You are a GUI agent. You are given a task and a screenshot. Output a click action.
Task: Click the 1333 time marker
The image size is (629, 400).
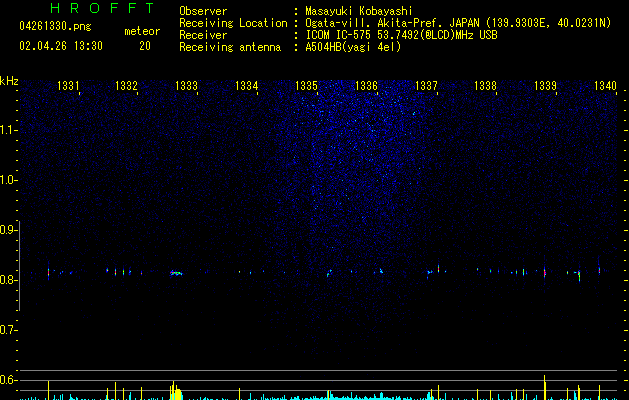coord(186,86)
